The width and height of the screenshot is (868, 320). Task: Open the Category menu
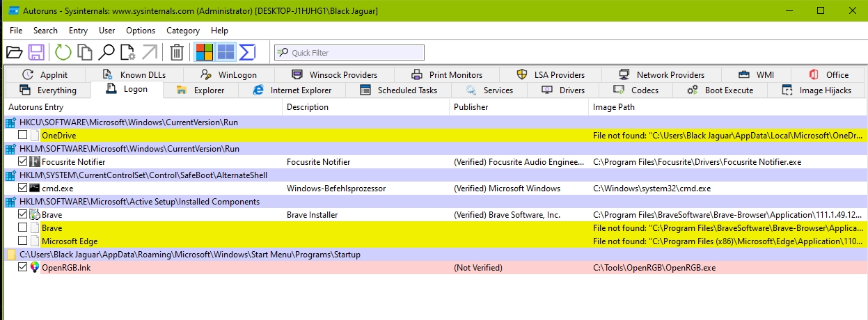183,31
